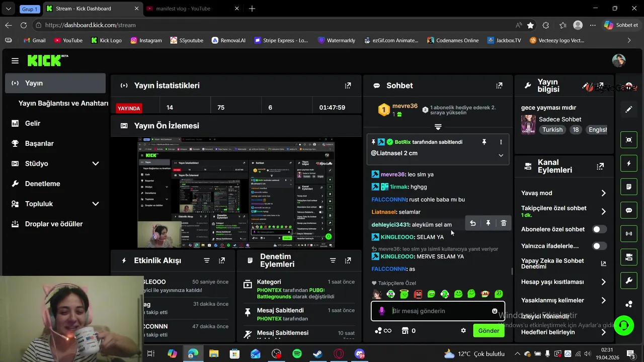
Task: Open İzleyici Yönlendir Hedefleri belirleyin
Action: [x=603, y=332]
